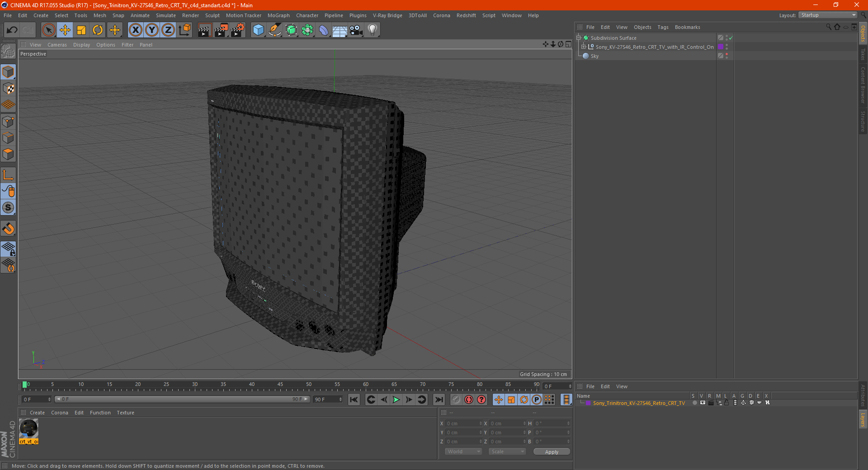The height and width of the screenshot is (470, 868).
Task: Open the World coordinate system dropdown
Action: 463,451
